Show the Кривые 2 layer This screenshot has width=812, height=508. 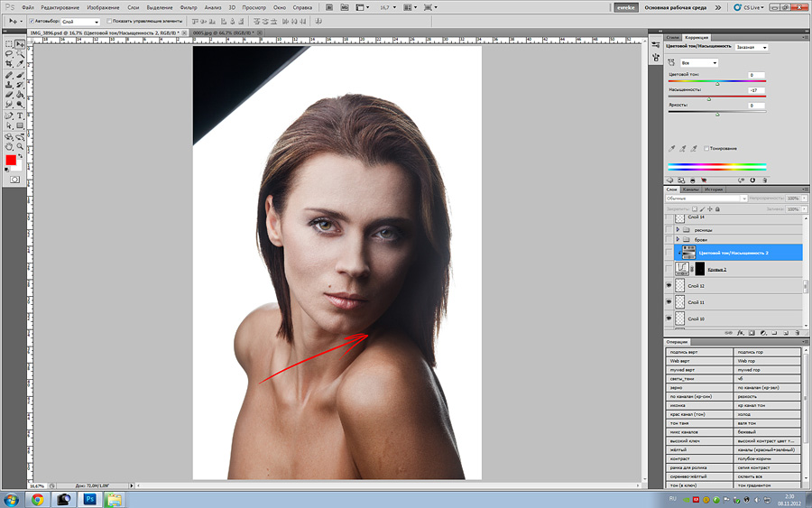(669, 269)
